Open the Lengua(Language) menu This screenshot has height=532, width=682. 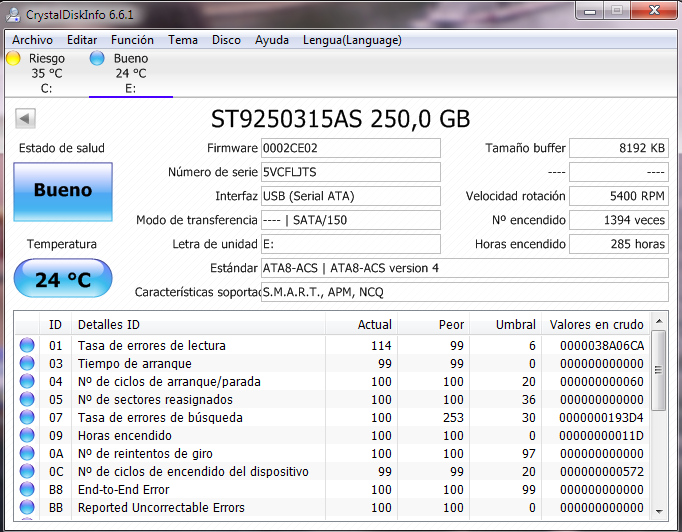pyautogui.click(x=352, y=40)
